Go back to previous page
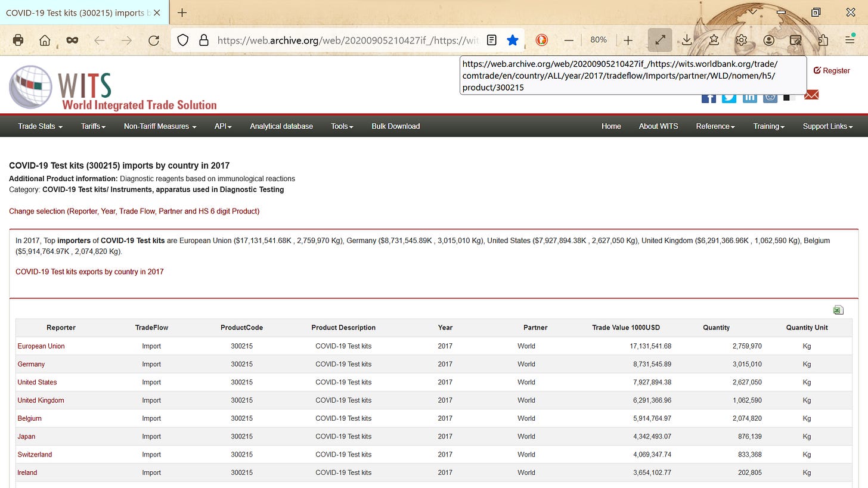This screenshot has width=868, height=488. [100, 40]
